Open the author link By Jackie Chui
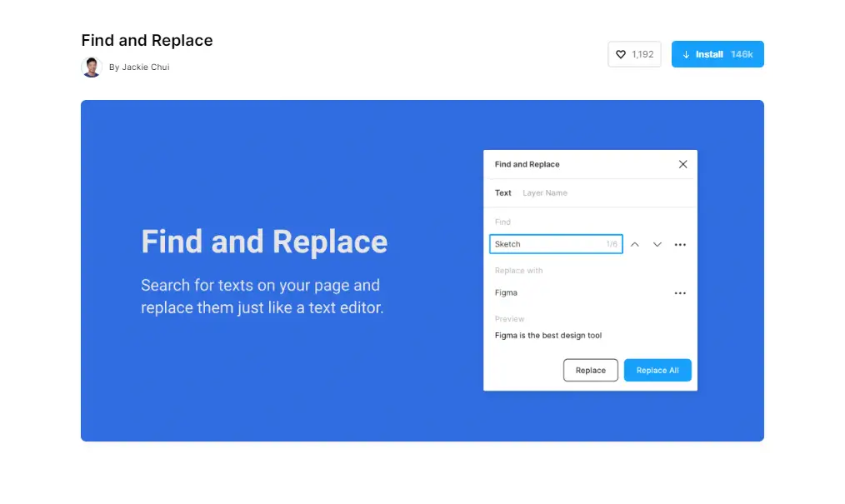 click(139, 67)
